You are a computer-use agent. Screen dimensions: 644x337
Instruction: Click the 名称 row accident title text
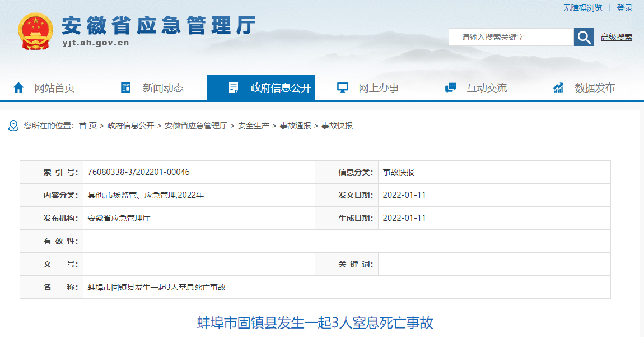(156, 287)
